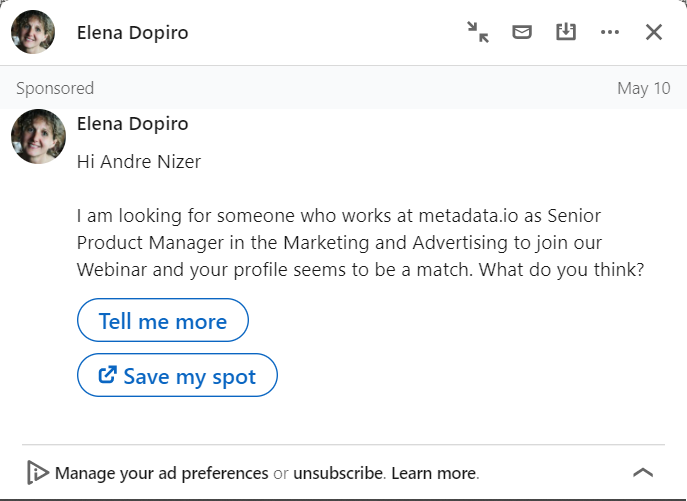
Task: Click the webinar invitation message paragraph
Action: tap(360, 243)
